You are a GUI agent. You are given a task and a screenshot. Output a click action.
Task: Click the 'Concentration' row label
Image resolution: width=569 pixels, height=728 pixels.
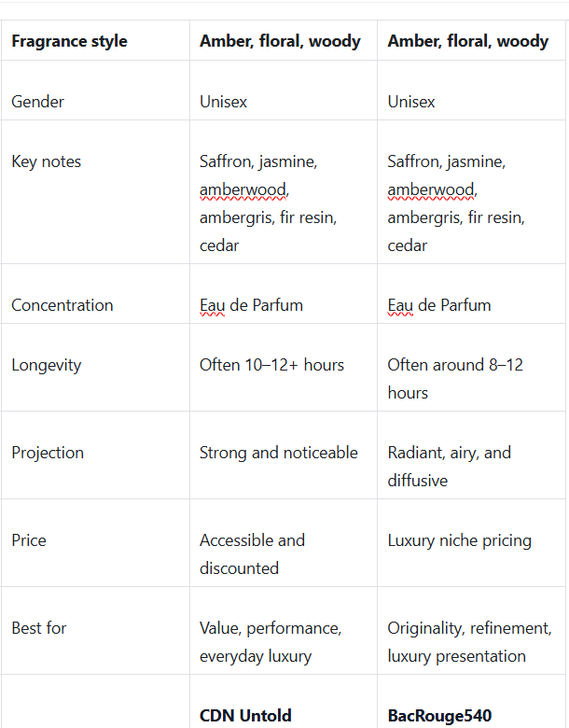point(62,305)
